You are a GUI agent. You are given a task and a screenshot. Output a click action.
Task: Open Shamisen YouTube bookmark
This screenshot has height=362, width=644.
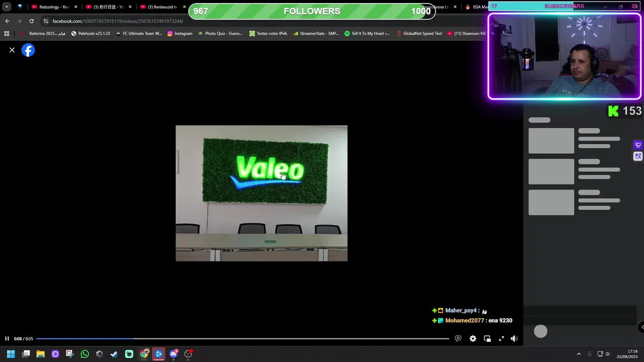click(466, 34)
